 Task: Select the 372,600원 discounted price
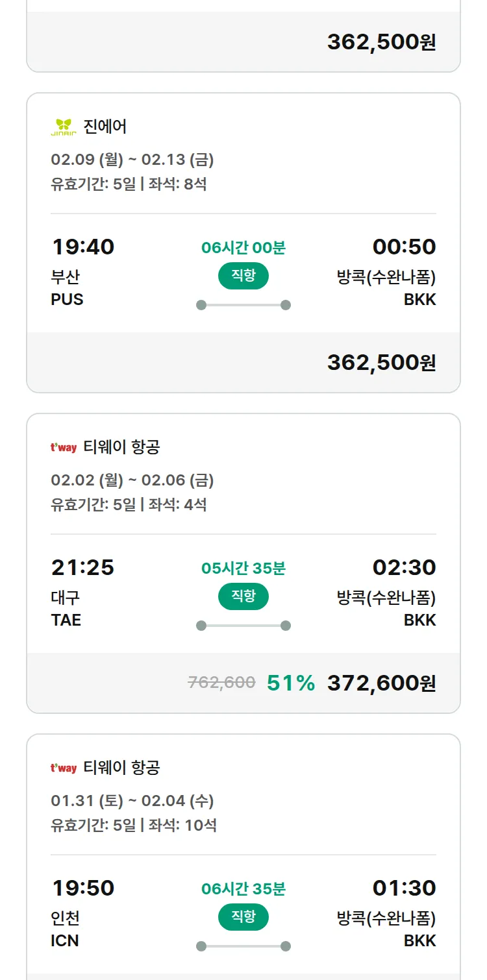[381, 683]
